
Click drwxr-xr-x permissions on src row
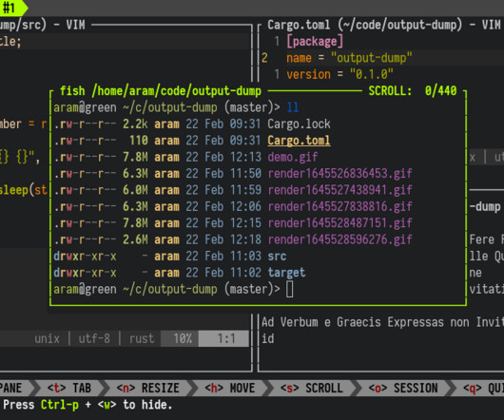(85, 257)
